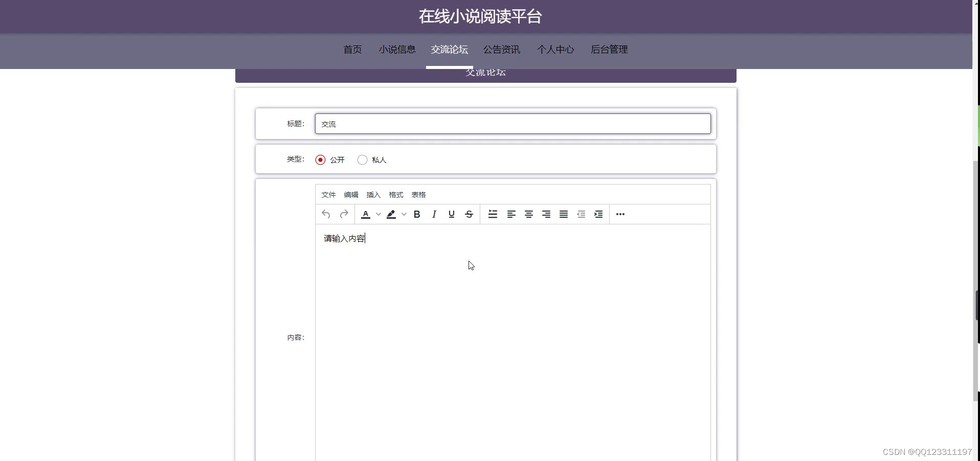Undo the last edit in editor toolbar

[x=326, y=214]
